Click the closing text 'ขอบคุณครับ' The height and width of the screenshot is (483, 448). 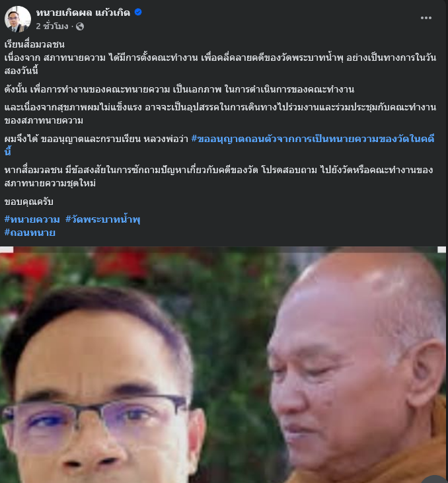point(29,202)
